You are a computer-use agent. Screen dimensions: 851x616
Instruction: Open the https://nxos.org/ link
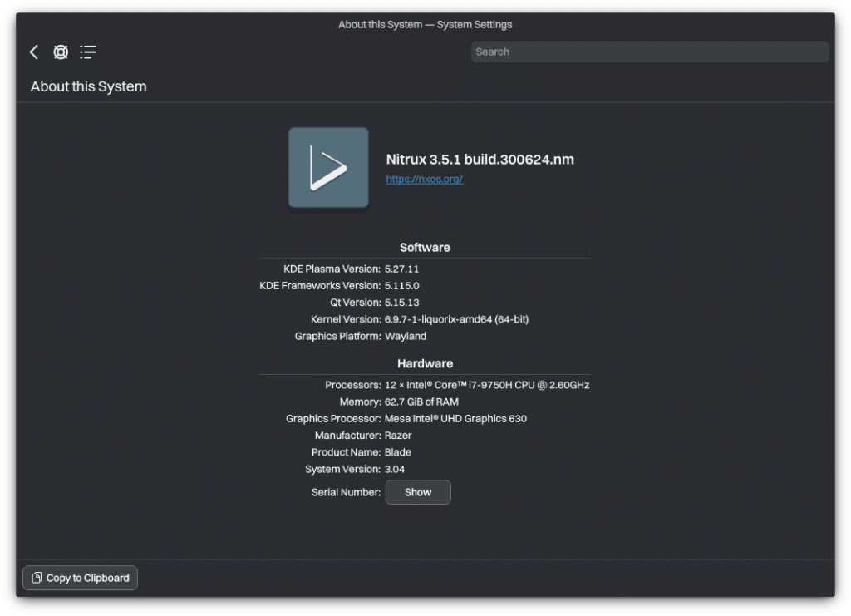425,179
